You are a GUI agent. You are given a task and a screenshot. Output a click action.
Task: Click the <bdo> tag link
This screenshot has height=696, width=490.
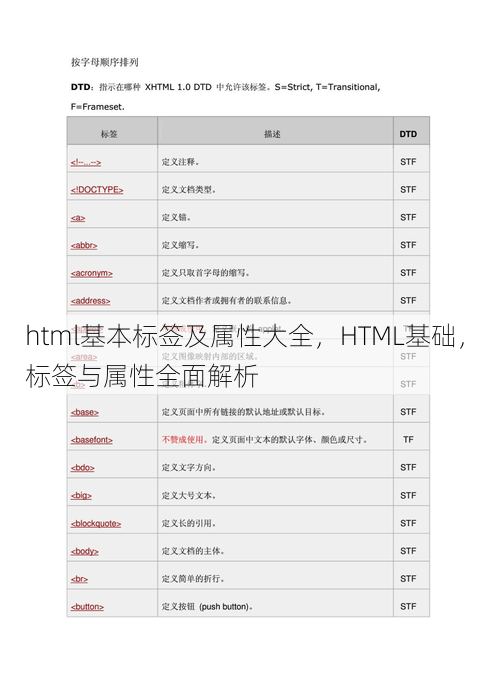(83, 468)
